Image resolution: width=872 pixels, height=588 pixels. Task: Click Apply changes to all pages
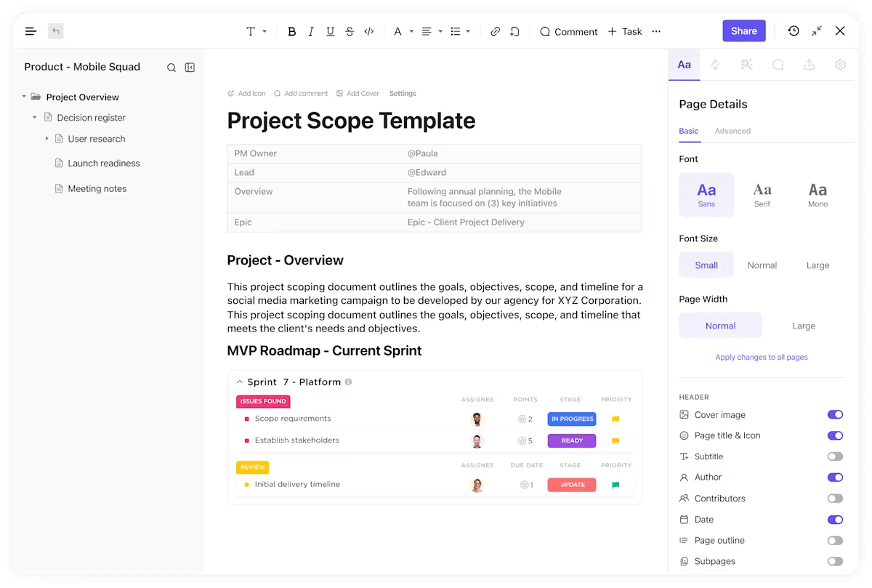[x=762, y=357]
